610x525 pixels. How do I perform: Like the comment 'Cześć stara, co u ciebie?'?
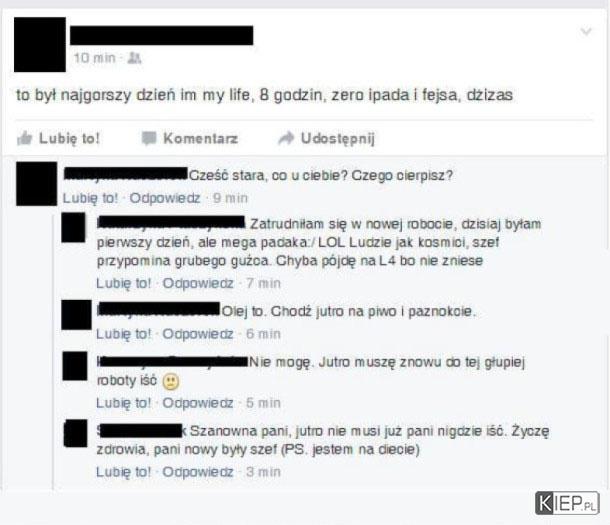[x=90, y=198]
